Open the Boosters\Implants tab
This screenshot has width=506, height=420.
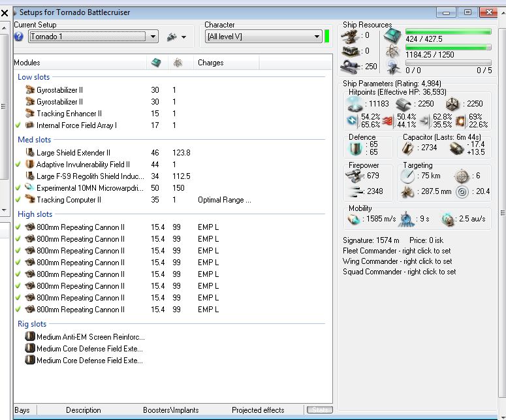point(170,410)
